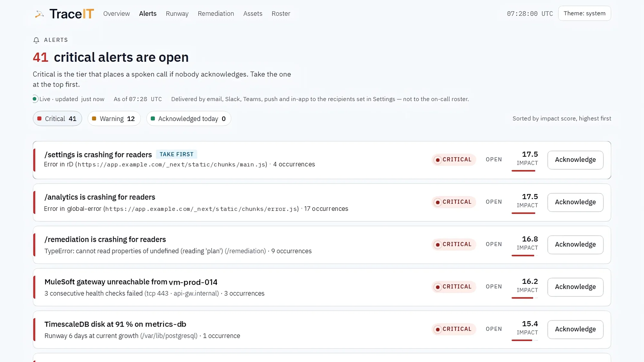Click the CRITICAL badge on /settings alert

453,160
